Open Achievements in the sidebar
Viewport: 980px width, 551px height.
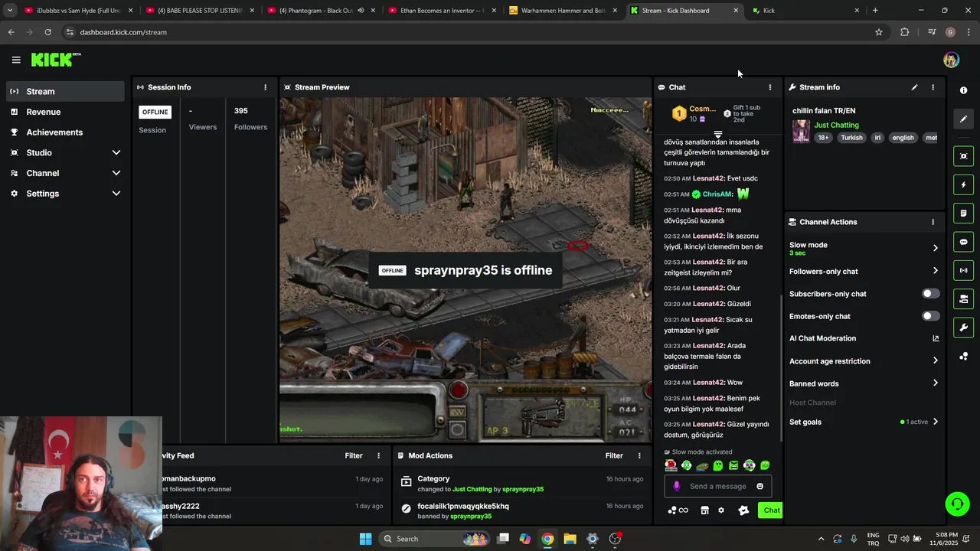[65, 132]
